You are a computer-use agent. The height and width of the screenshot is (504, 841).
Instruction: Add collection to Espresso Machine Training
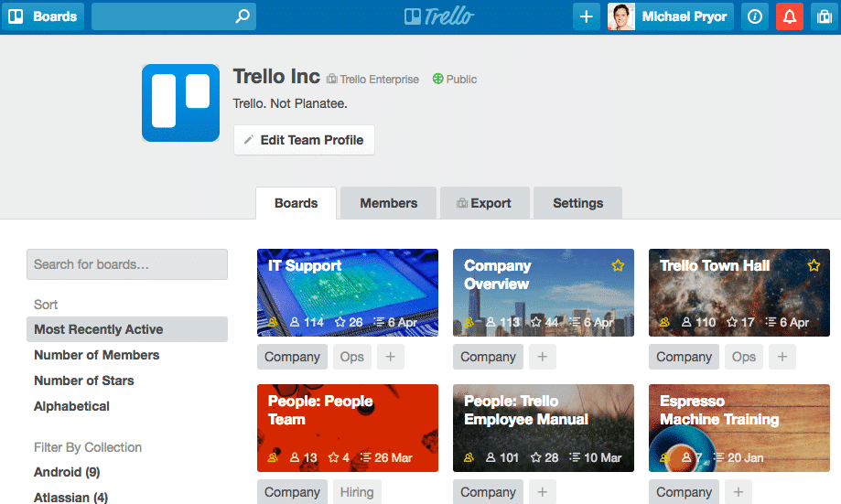(x=738, y=492)
